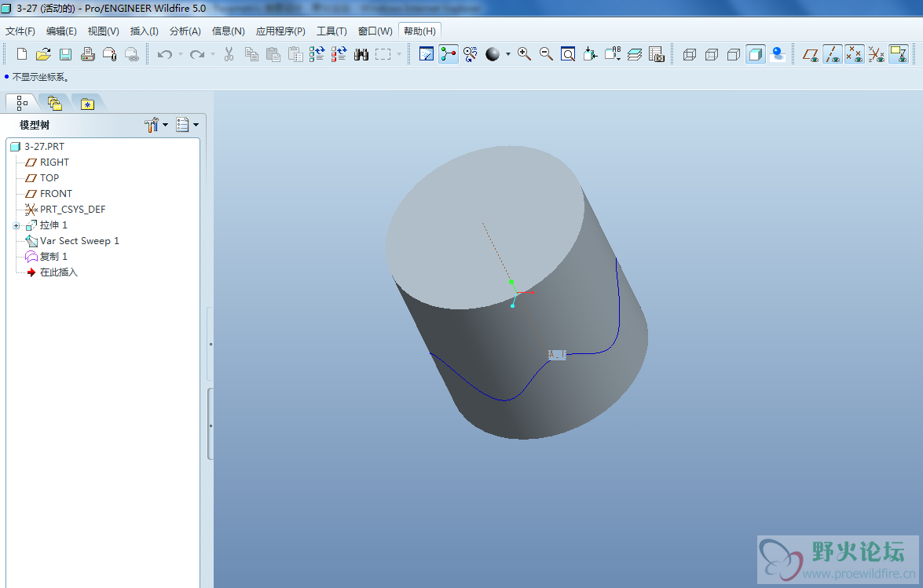
Task: Open the Regeneration Manager icon
Action: pyautogui.click(x=339, y=55)
